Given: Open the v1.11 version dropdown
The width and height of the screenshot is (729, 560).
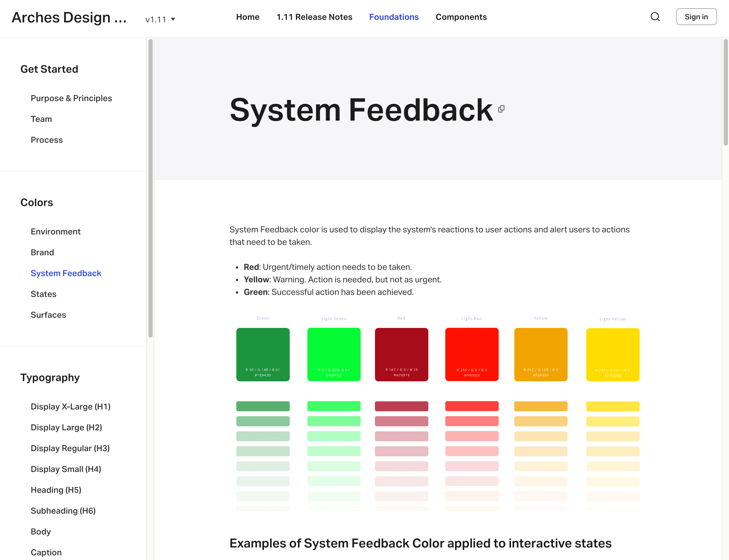Looking at the screenshot, I should [x=160, y=19].
